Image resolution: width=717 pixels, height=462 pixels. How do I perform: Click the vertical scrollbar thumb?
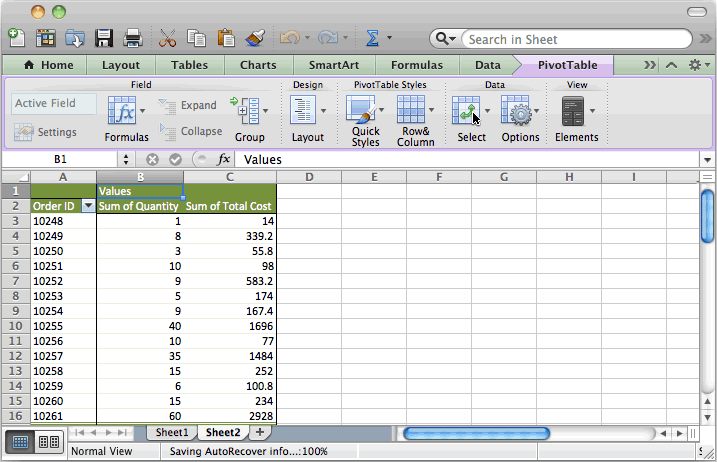[707, 216]
